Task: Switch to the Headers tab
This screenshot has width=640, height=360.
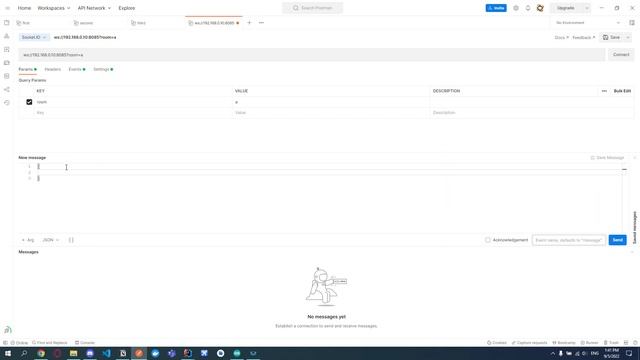Action: (x=53, y=69)
